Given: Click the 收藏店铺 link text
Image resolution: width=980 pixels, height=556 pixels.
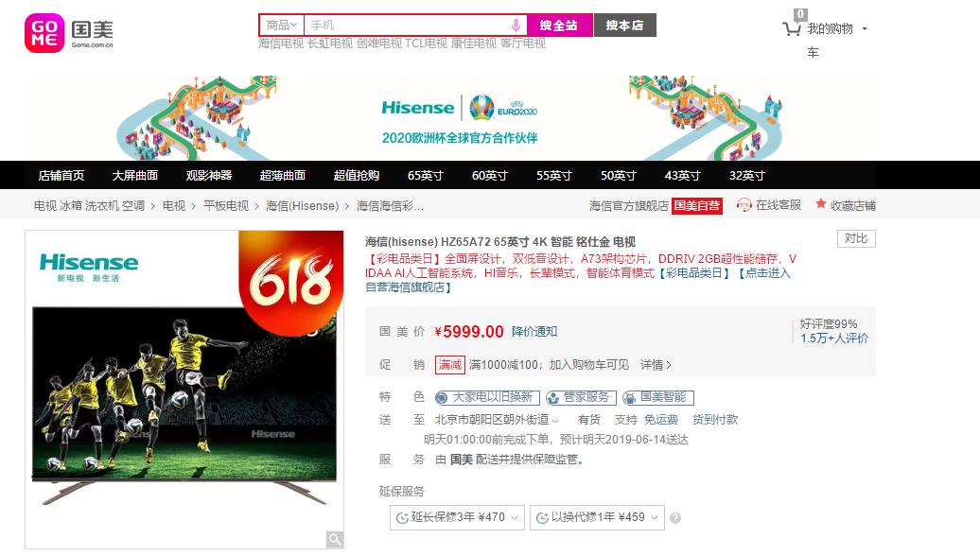Looking at the screenshot, I should pos(853,205).
